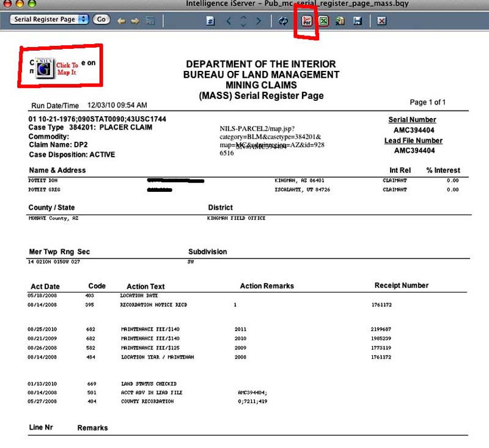Export the report to Excel

[x=324, y=21]
